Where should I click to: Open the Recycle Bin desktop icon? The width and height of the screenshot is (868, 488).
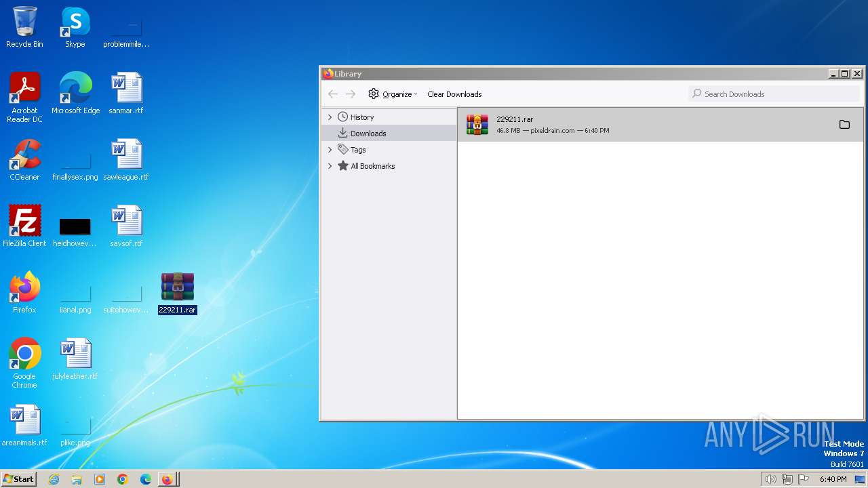pos(24,27)
